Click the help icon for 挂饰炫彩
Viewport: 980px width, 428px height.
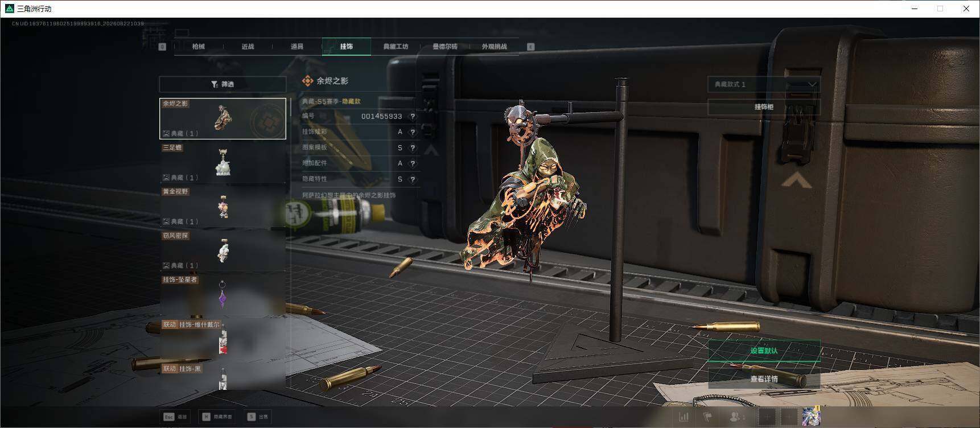[413, 132]
